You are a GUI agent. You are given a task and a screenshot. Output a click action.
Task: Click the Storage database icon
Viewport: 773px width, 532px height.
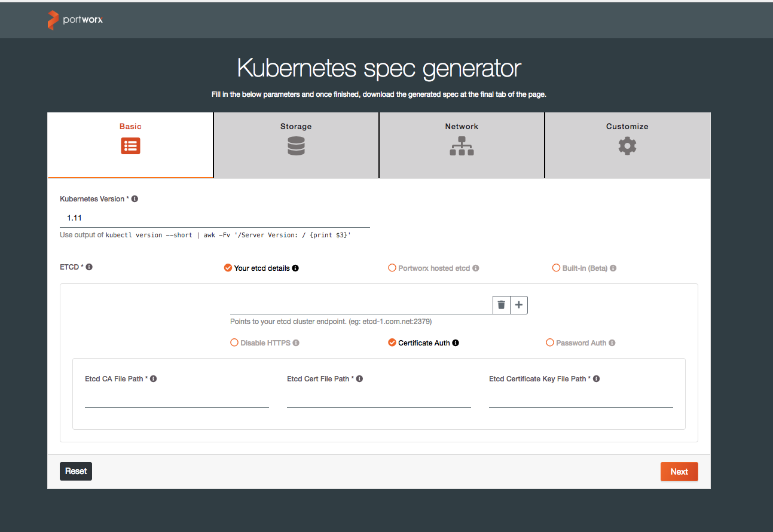coord(296,146)
